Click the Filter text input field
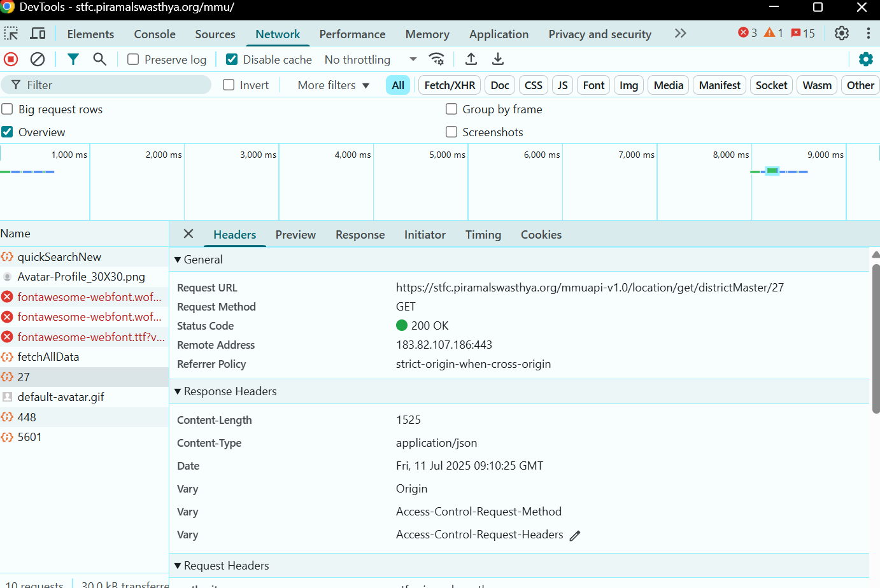The image size is (880, 588). [x=115, y=85]
